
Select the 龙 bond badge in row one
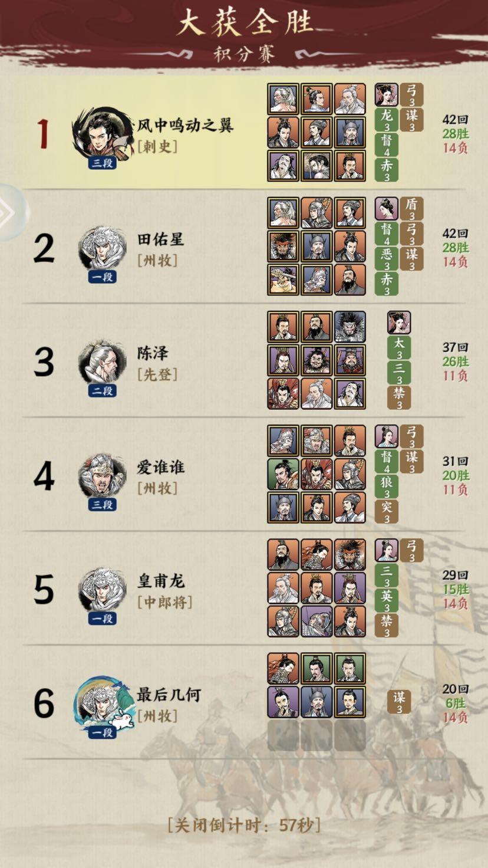pos(387,120)
